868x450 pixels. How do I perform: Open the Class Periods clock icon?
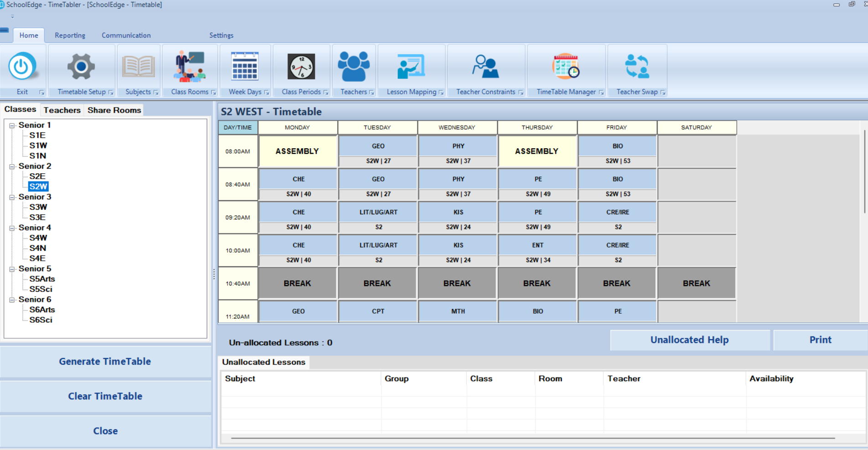coord(301,67)
